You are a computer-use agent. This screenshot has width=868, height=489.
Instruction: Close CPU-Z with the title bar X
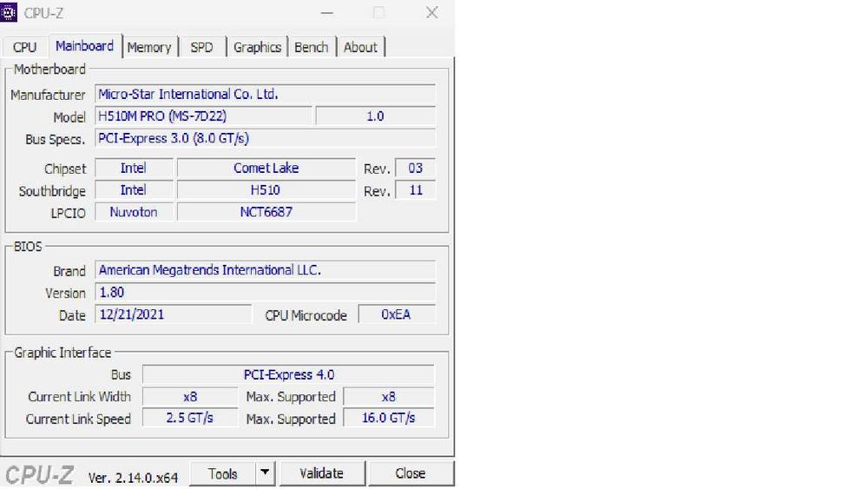(x=431, y=13)
